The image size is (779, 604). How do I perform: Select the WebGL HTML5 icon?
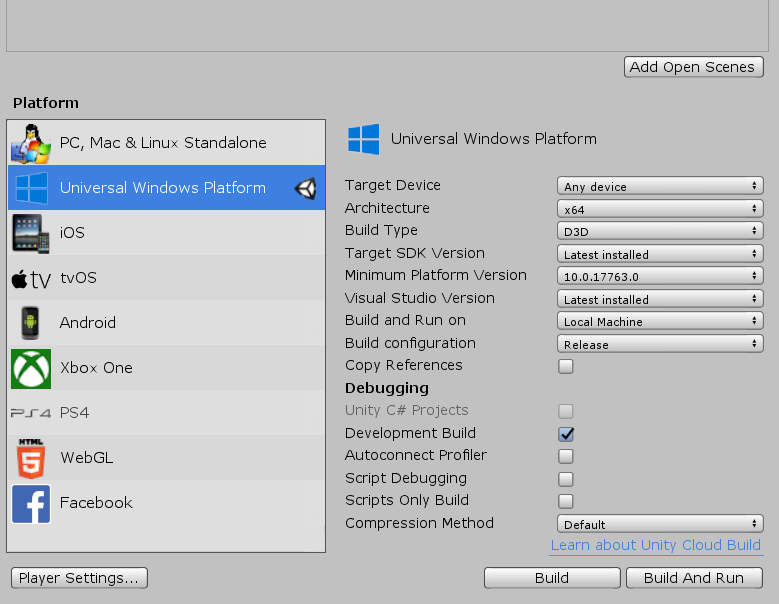31,457
